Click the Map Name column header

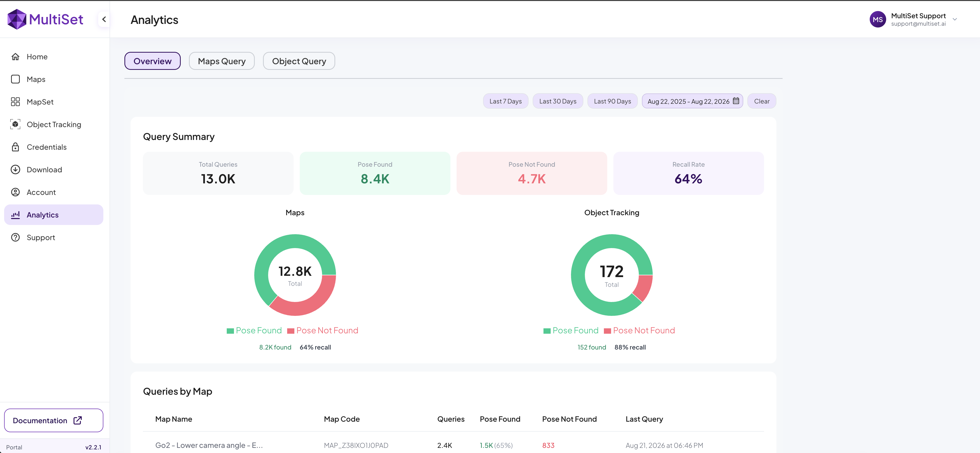[174, 419]
